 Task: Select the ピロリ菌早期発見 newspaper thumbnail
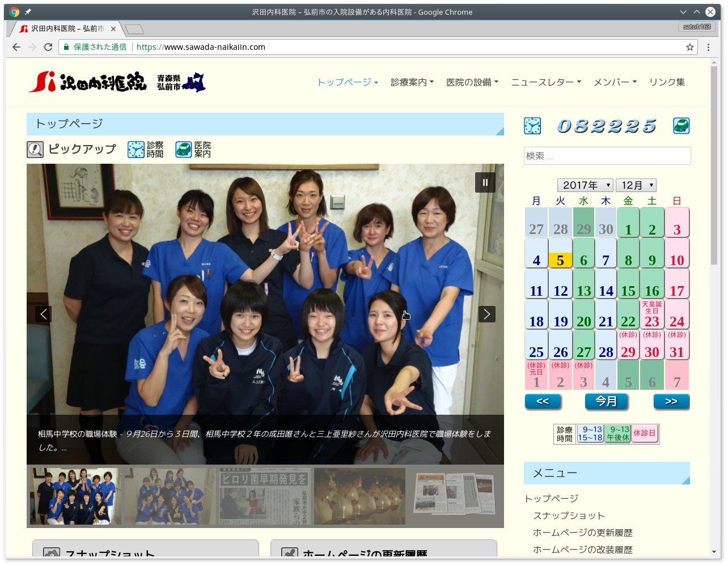point(265,496)
